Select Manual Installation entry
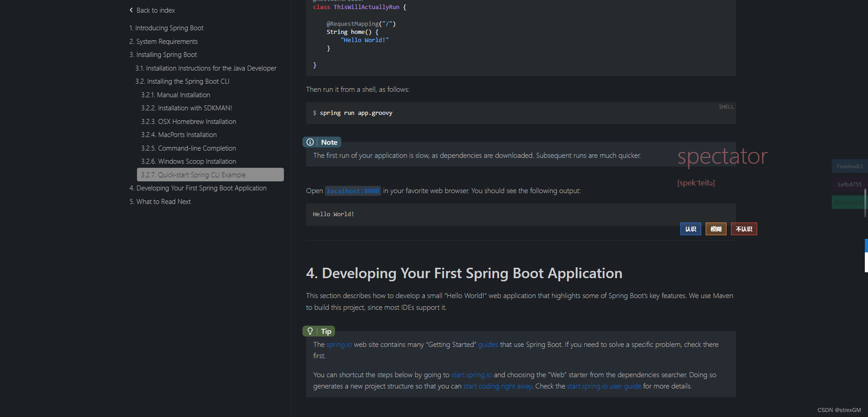The width and height of the screenshot is (868, 417). (175, 95)
